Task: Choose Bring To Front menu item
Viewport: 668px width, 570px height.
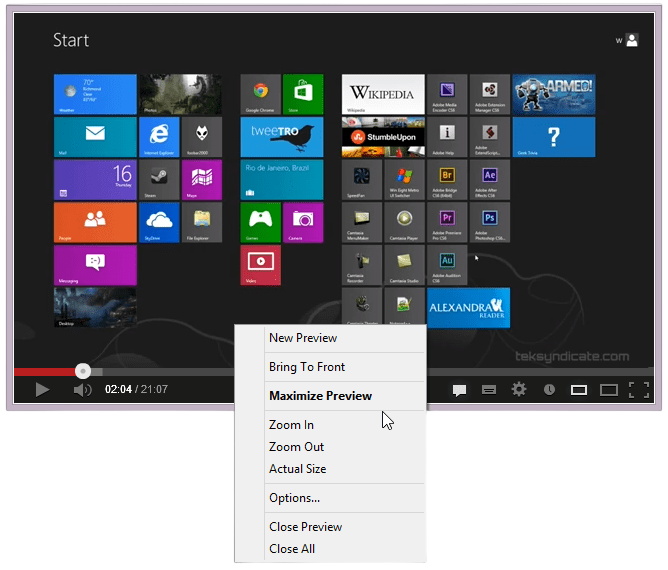Action: pos(307,367)
